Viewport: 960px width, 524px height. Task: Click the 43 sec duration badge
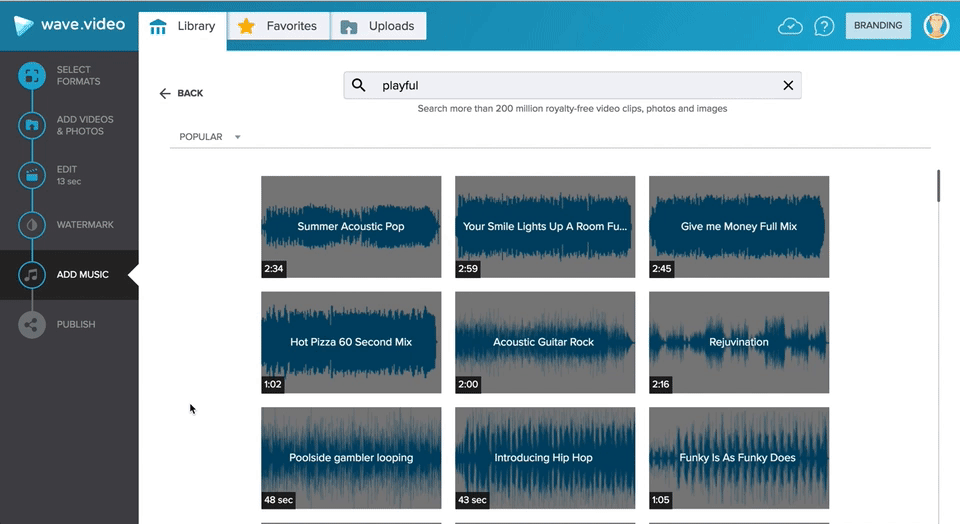coord(472,500)
